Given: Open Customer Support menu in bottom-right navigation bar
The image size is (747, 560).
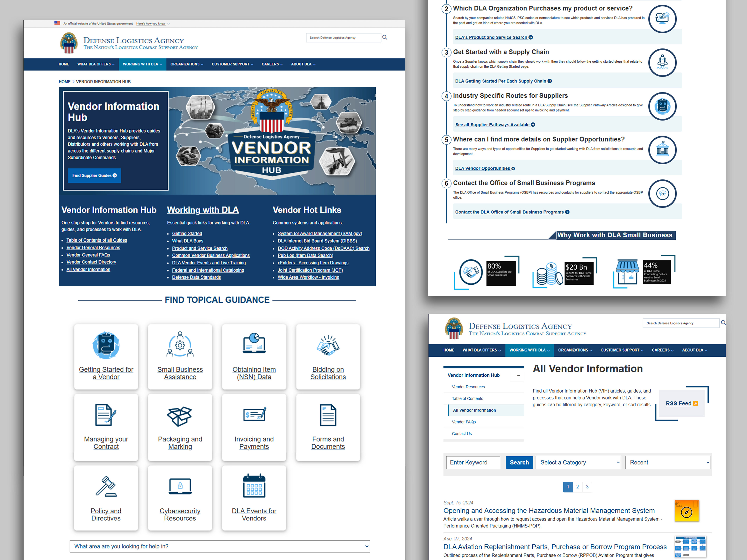Looking at the screenshot, I should coord(621,350).
